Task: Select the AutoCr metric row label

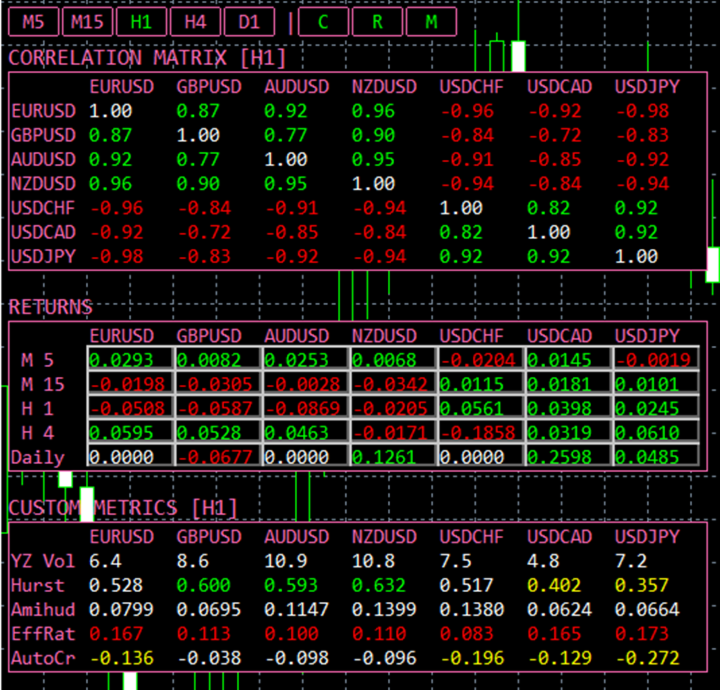Action: click(43, 659)
